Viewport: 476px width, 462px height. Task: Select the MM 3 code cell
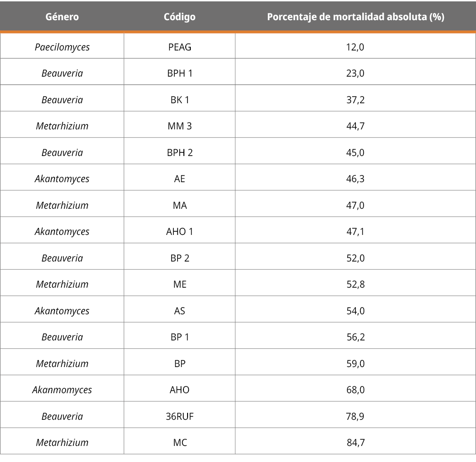180,126
